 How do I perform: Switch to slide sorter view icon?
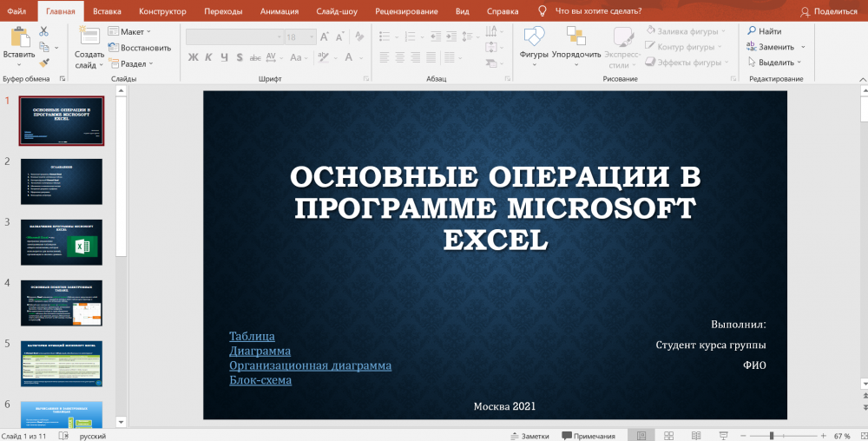pyautogui.click(x=670, y=436)
